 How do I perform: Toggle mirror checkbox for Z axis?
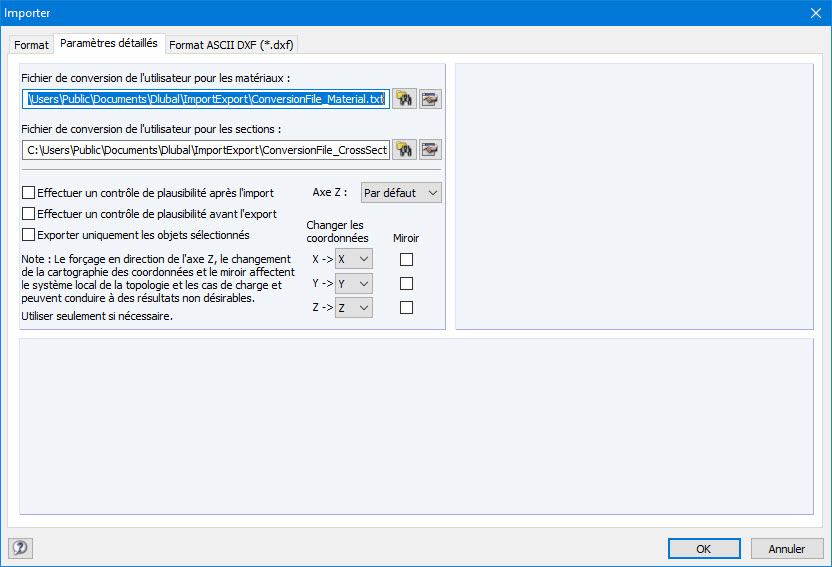click(406, 308)
